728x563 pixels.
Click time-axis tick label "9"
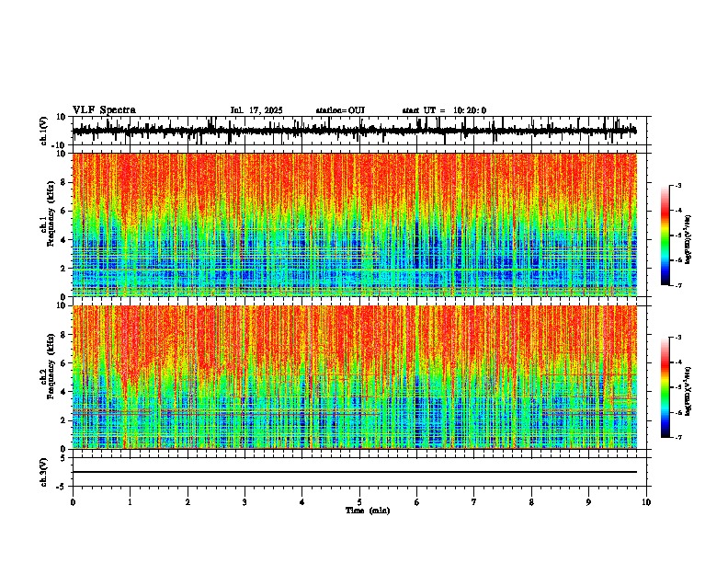588,502
